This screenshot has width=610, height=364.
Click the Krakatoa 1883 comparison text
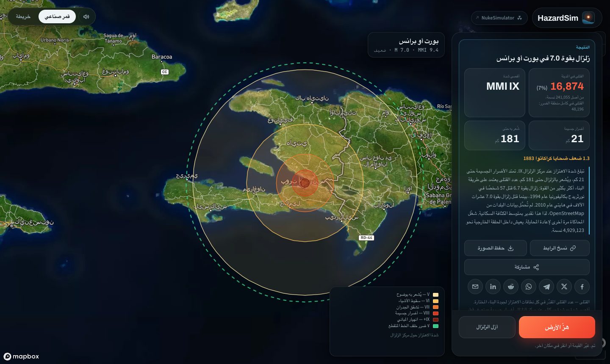(556, 158)
